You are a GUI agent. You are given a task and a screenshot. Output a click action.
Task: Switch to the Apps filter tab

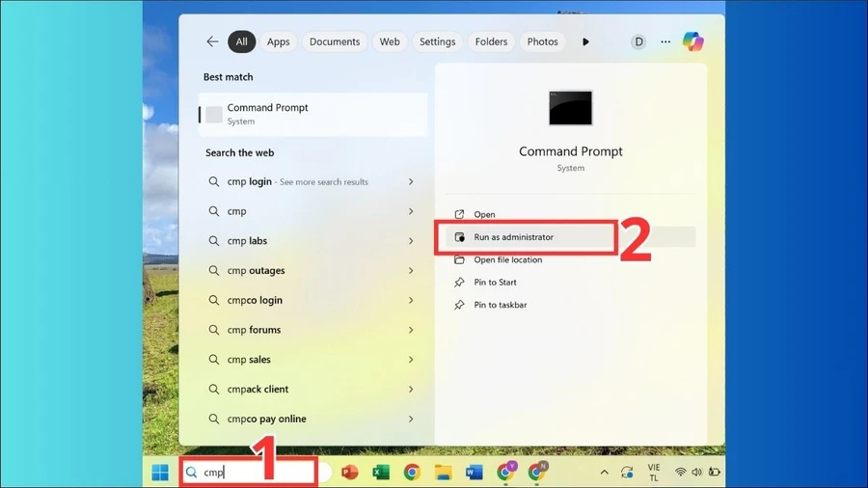pyautogui.click(x=278, y=41)
